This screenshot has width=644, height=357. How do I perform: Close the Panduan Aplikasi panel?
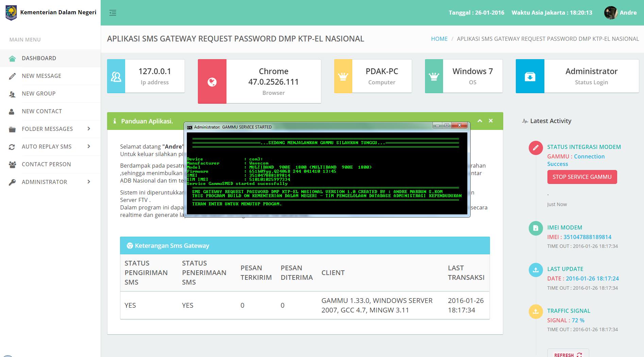[x=491, y=121]
